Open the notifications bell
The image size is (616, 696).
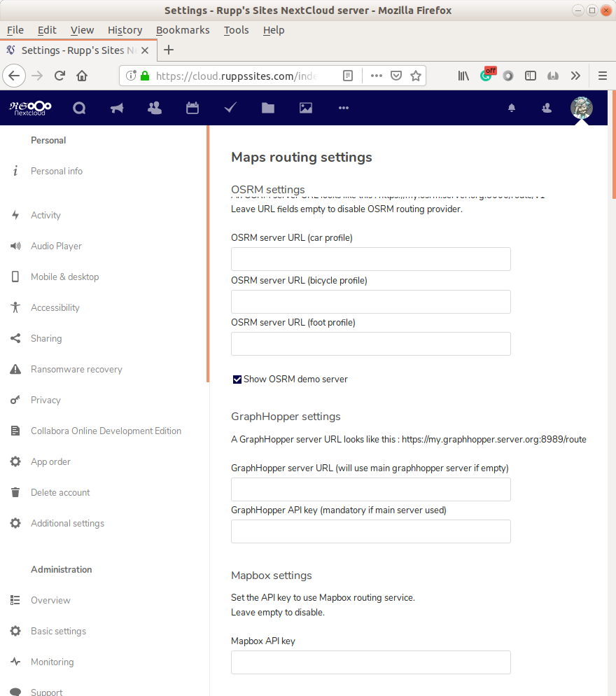(512, 108)
